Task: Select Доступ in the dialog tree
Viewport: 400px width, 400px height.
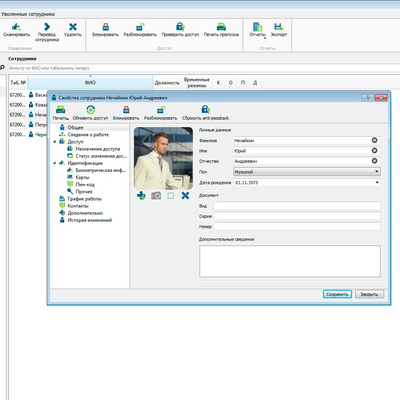Action: 75,142
